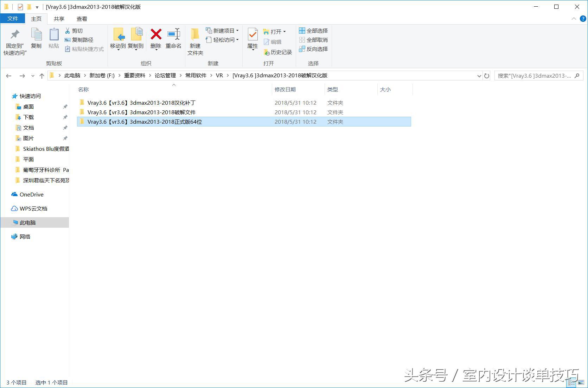Click the 历史记录 (History) icon
Image resolution: width=588 pixels, height=388 pixels.
pyautogui.click(x=278, y=52)
